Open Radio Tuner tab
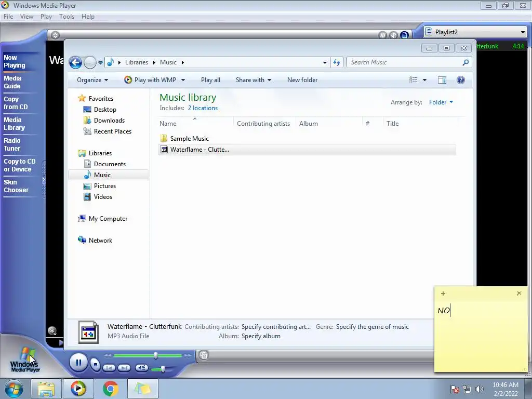This screenshot has width=532, height=399. click(x=12, y=144)
